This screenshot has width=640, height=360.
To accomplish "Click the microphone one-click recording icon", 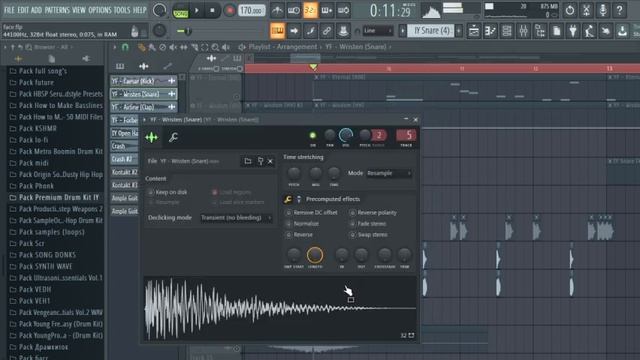I will 603,10.
